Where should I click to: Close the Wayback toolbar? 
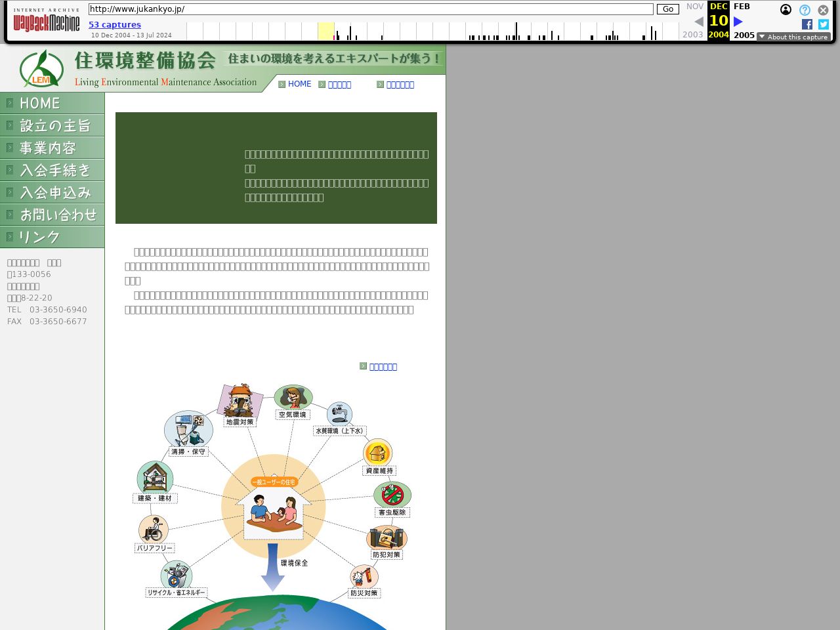point(823,10)
